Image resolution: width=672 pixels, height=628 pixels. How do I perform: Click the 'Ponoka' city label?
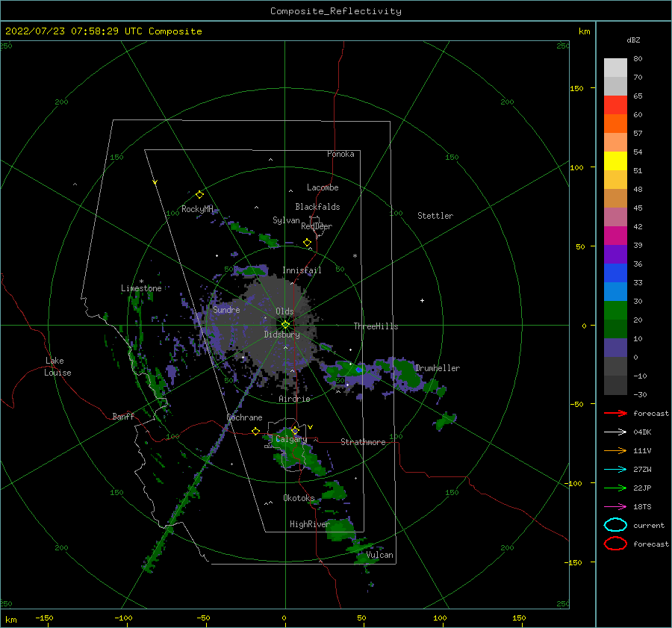pyautogui.click(x=340, y=154)
